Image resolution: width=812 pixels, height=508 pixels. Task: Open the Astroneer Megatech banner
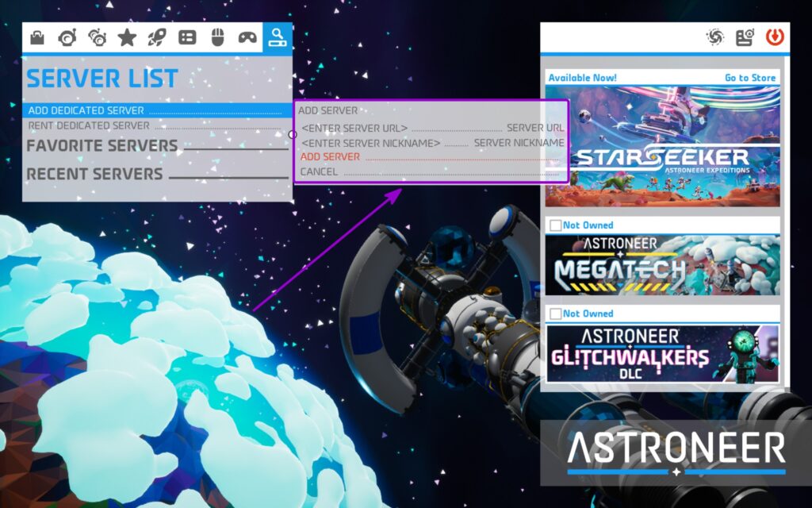pyautogui.click(x=662, y=265)
